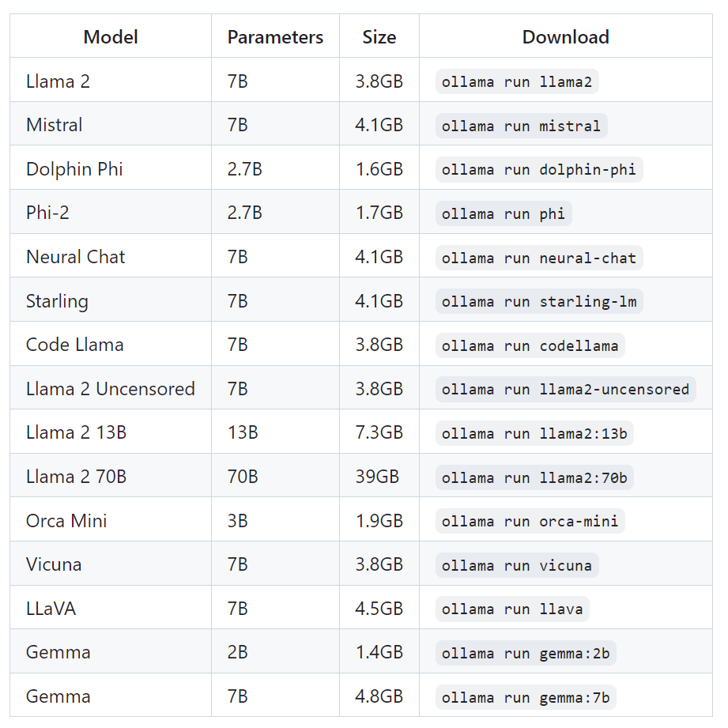Click the command 'ollama run vicuna'

point(517,565)
